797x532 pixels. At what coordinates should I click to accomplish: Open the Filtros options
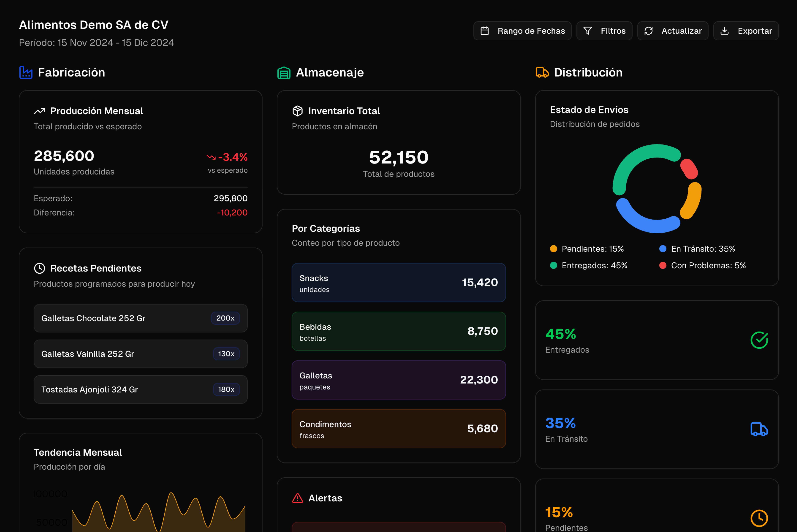pos(604,31)
